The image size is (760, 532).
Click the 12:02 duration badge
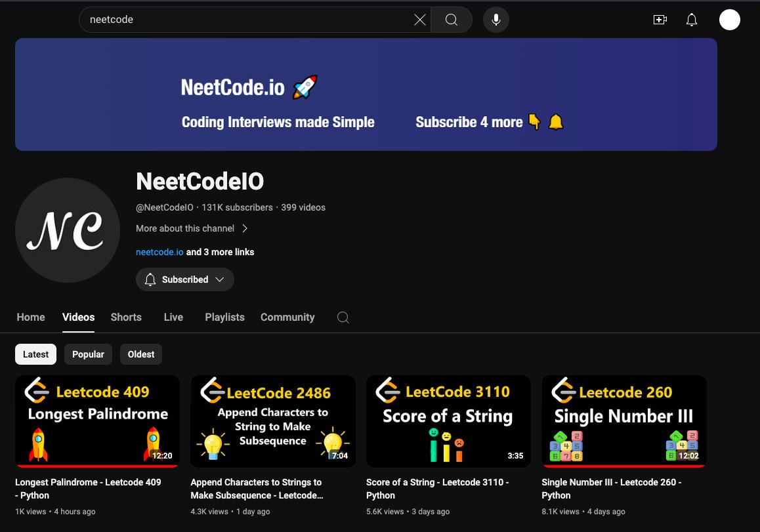688,456
